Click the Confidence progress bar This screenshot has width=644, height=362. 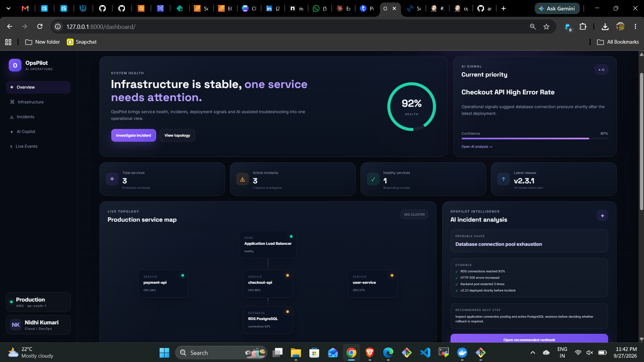click(534, 138)
